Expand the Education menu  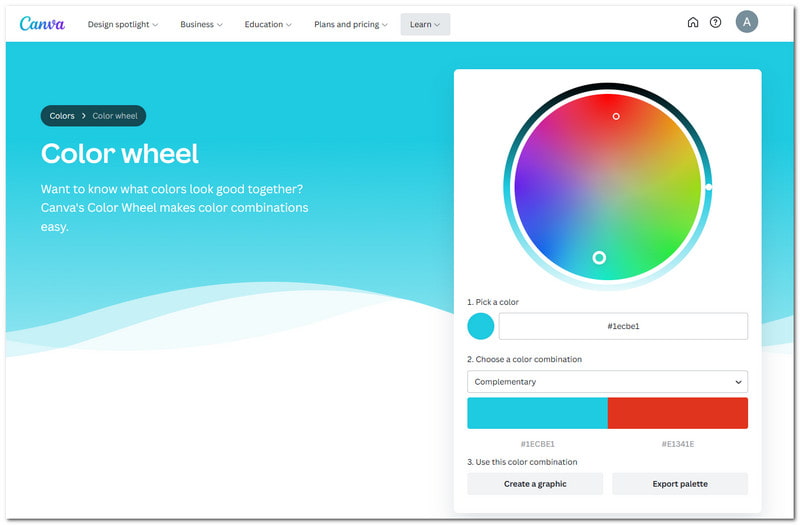point(268,24)
